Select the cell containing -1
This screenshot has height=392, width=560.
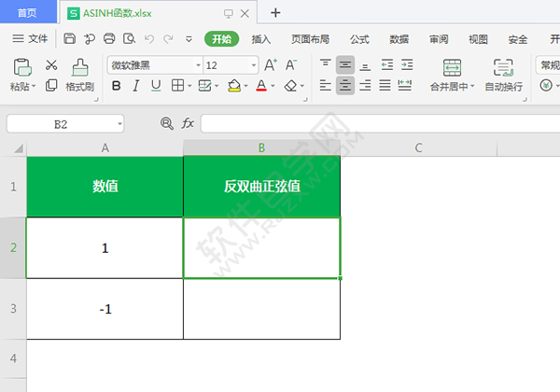pyautogui.click(x=105, y=309)
